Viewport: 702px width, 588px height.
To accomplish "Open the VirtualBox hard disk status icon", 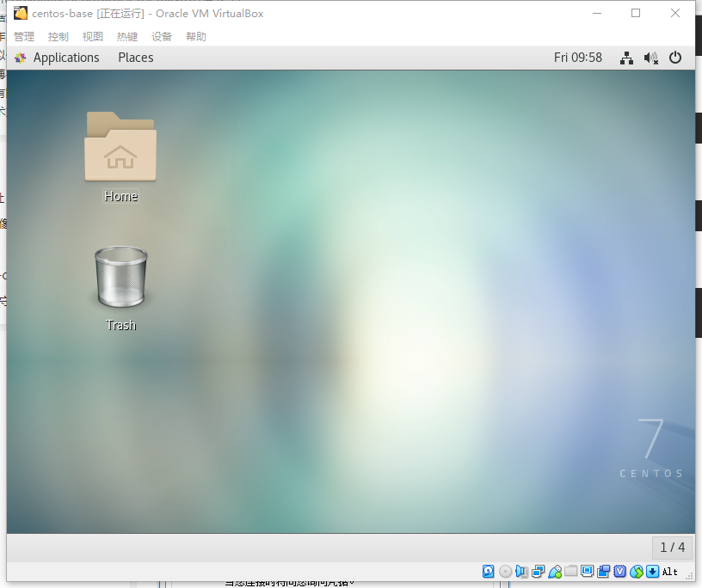I will (488, 571).
